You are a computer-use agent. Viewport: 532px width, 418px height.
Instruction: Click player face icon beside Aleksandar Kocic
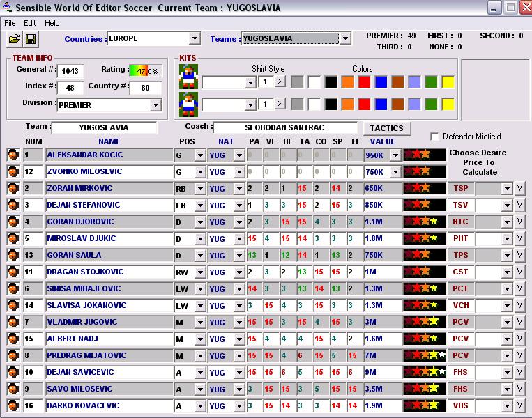click(x=13, y=155)
